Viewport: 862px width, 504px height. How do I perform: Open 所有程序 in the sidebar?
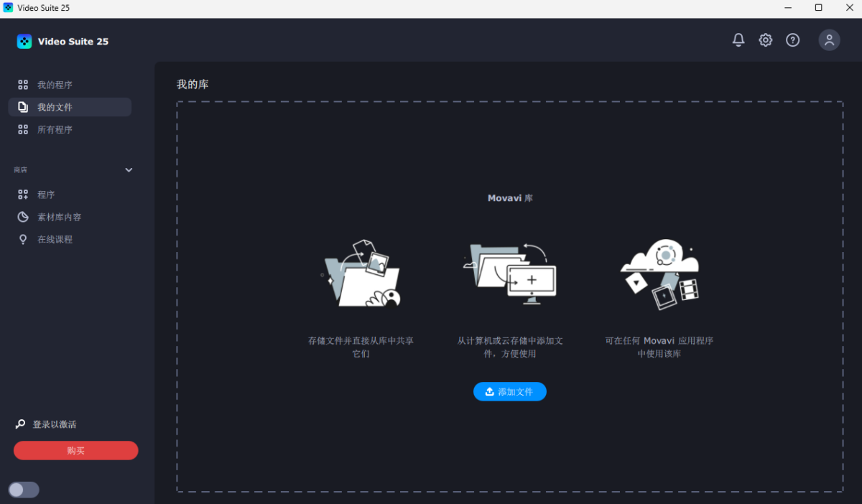tap(55, 130)
